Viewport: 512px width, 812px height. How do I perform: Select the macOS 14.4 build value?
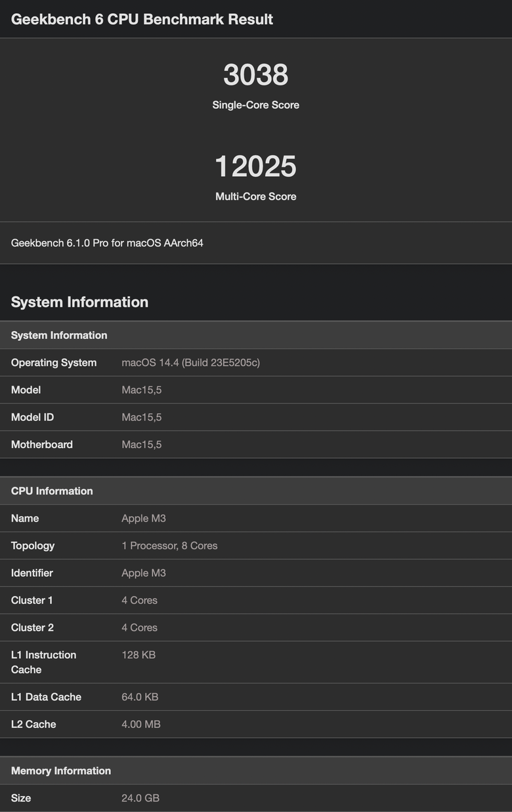pos(191,363)
